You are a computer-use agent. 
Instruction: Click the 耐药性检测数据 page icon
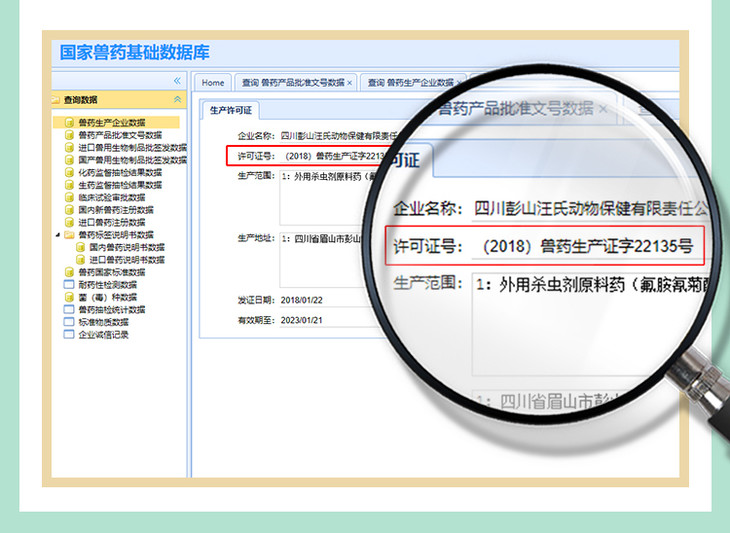click(70, 284)
